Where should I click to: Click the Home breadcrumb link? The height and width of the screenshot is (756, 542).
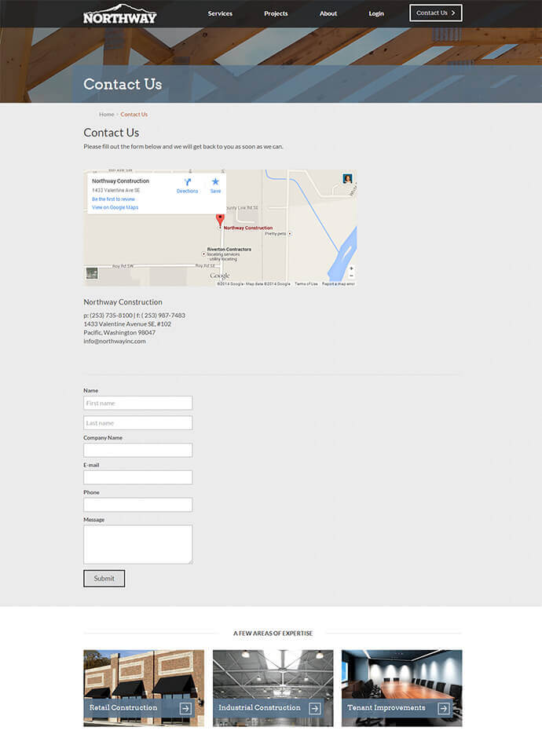[x=106, y=115]
